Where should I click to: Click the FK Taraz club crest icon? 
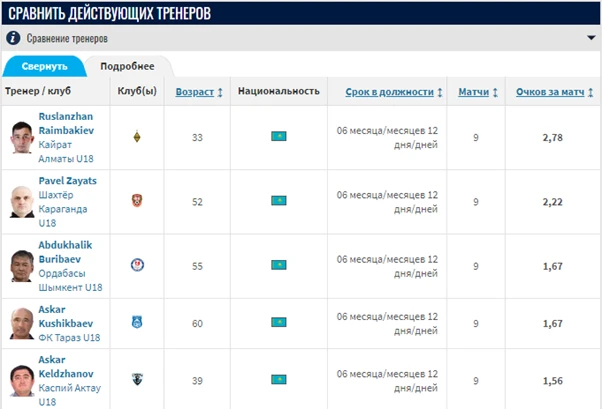[137, 322]
